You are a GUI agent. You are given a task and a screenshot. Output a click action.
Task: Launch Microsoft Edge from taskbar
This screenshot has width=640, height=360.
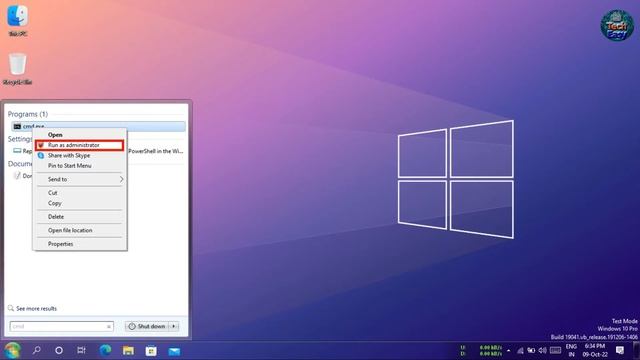105,350
